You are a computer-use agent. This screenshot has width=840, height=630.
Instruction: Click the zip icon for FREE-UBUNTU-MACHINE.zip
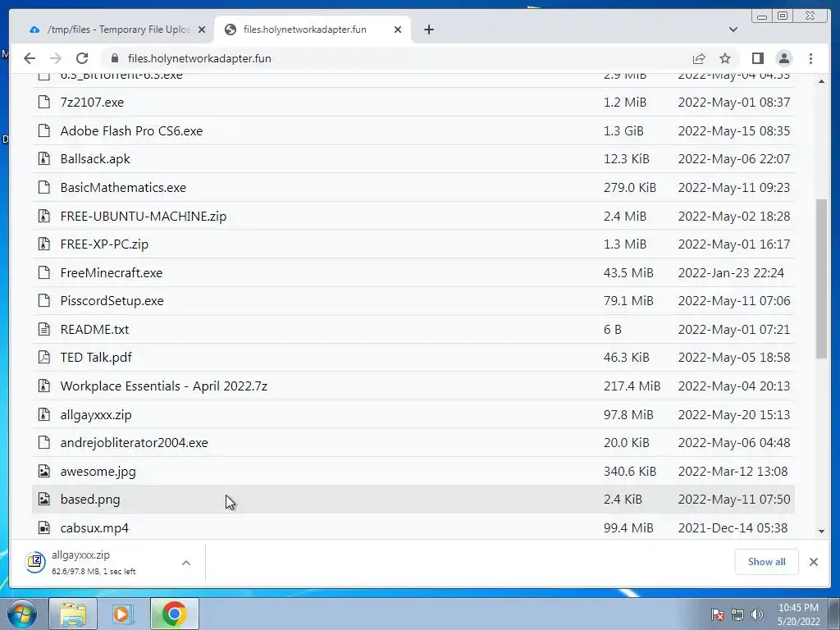click(44, 216)
